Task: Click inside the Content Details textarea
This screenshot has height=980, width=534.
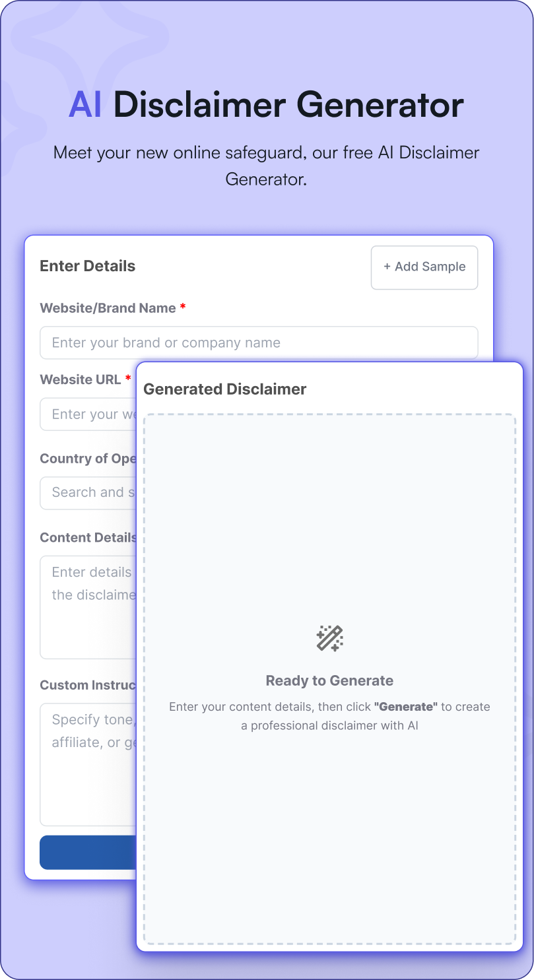Action: coord(86,594)
